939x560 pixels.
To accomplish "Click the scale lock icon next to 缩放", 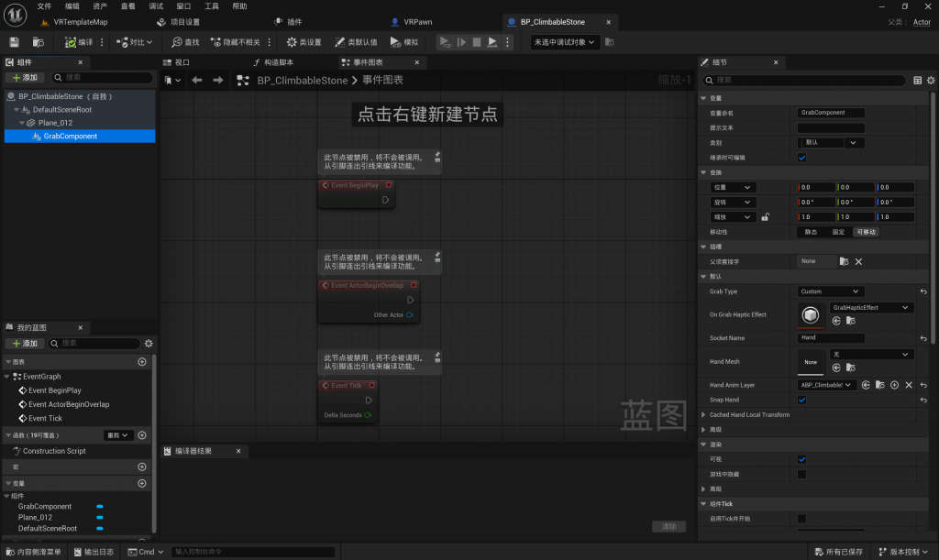I will coord(765,217).
